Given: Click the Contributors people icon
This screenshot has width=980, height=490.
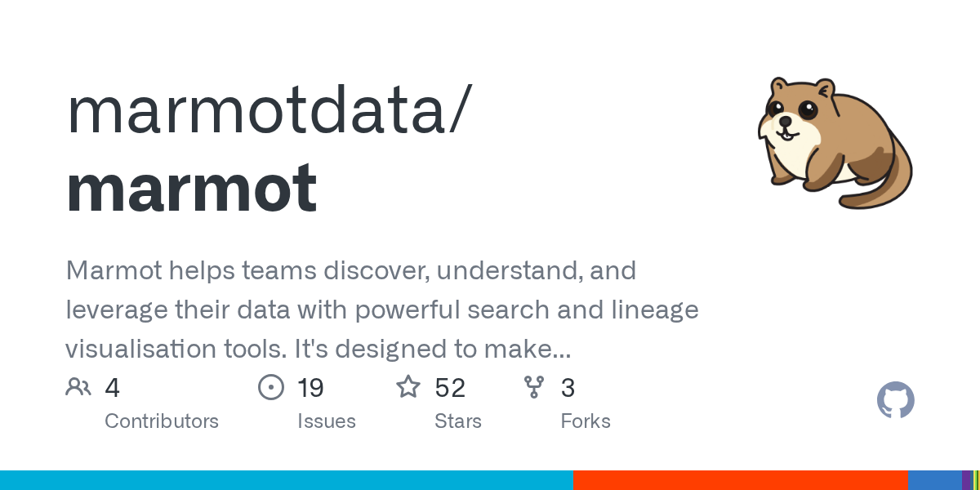Looking at the screenshot, I should [x=78, y=387].
